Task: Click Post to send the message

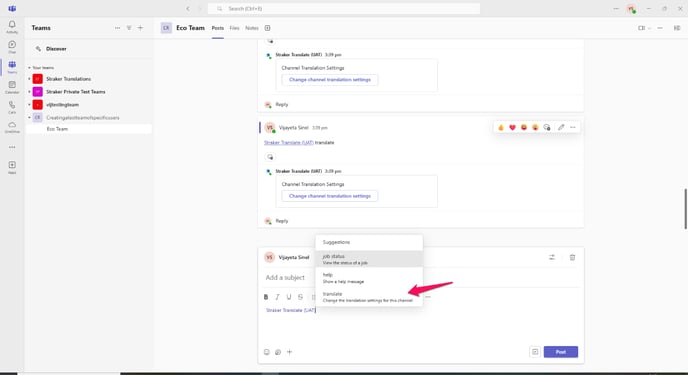Action: pyautogui.click(x=561, y=352)
